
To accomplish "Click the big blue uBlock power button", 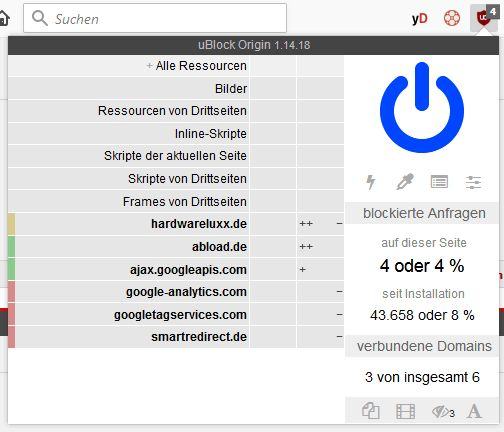I will 422,108.
